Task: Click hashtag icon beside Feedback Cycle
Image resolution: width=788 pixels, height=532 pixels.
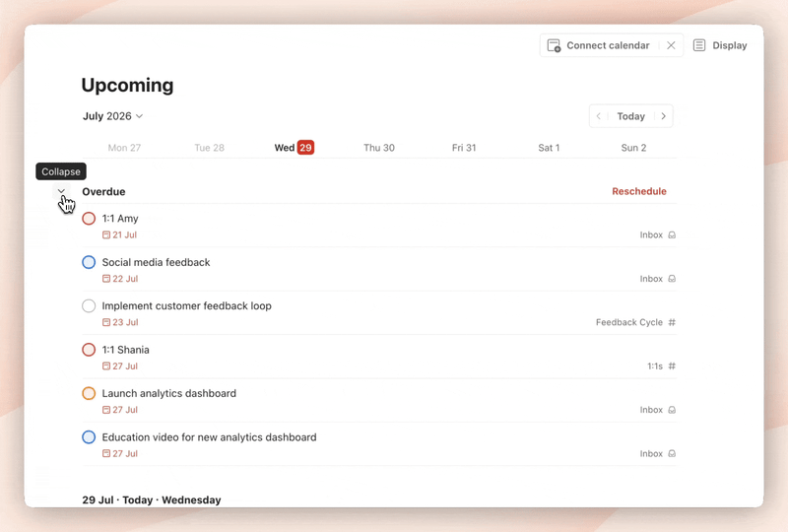Action: click(x=672, y=322)
